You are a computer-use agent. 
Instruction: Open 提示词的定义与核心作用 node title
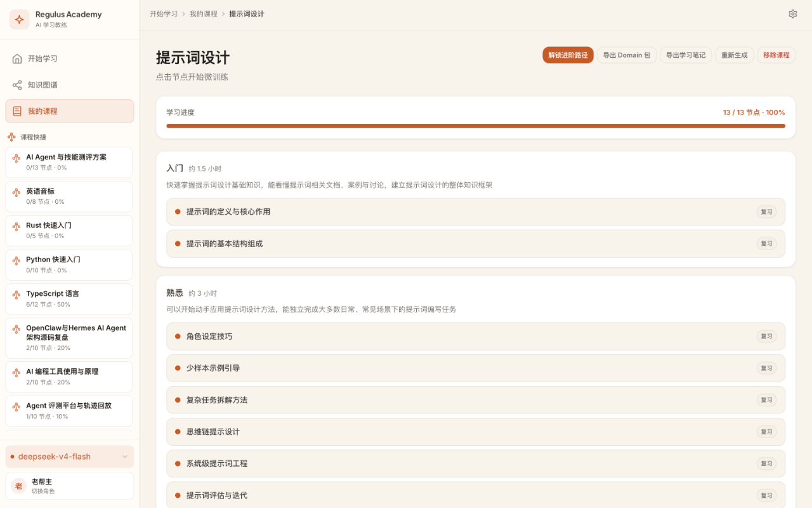(228, 211)
